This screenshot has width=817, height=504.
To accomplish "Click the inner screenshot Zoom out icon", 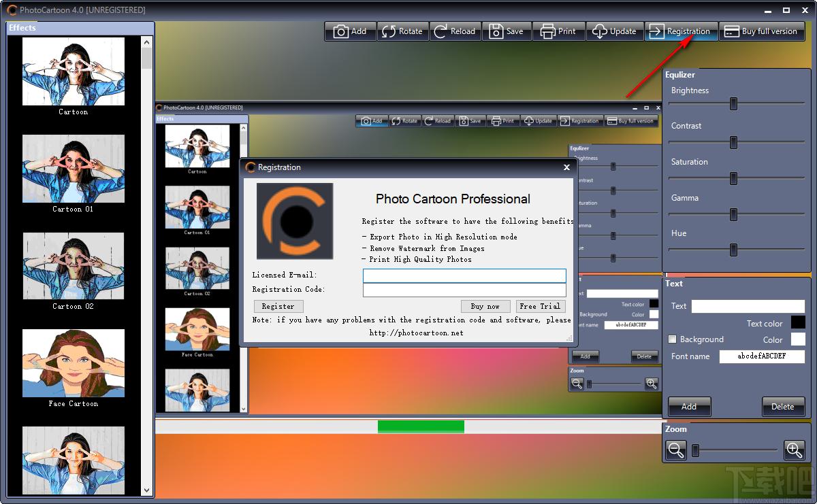I will 577,384.
